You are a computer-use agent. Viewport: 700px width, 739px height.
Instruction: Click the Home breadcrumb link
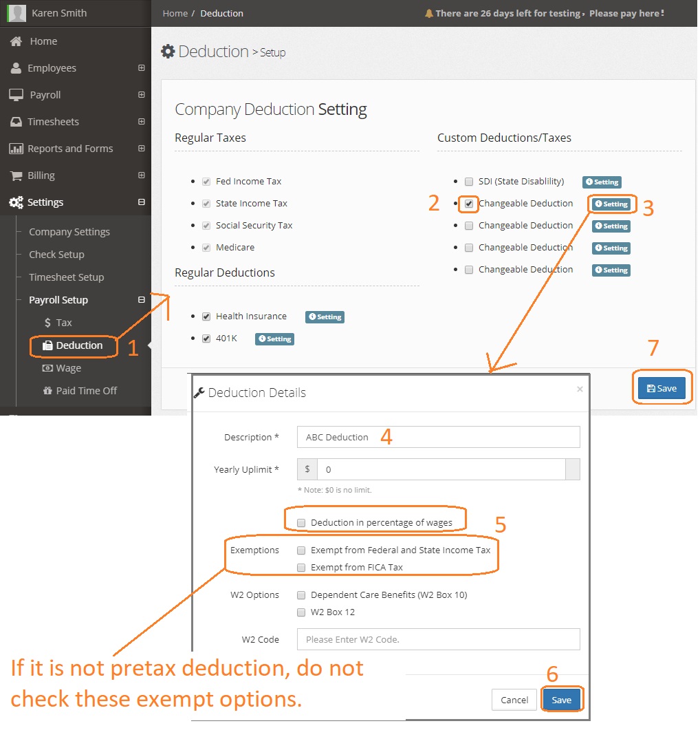click(x=175, y=13)
